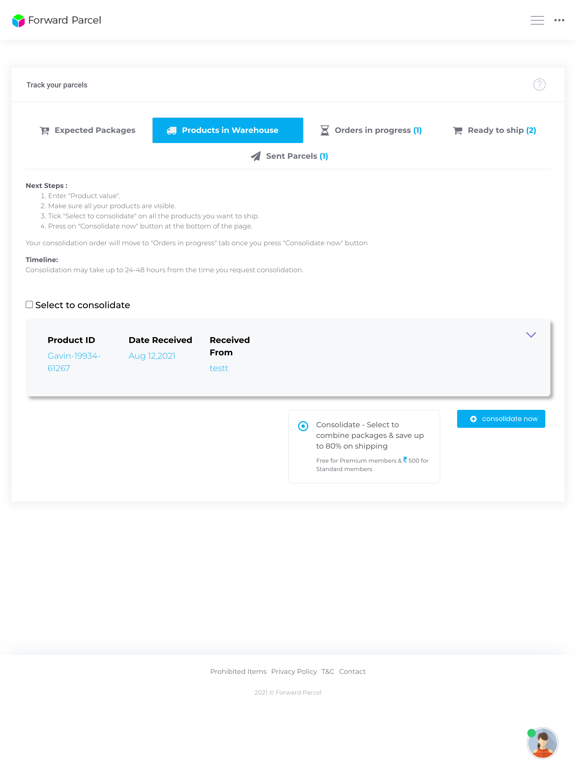Image resolution: width=576 pixels, height=768 pixels.
Task: Open the Contact footer link
Action: [352, 672]
